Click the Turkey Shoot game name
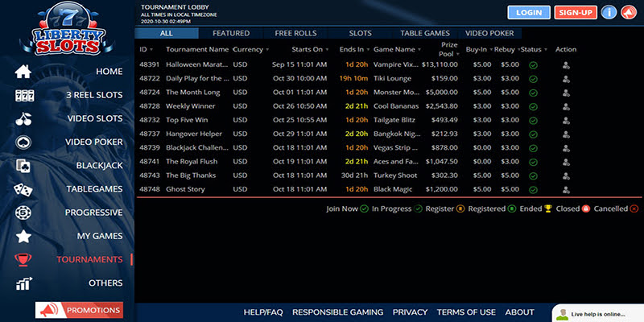 [395, 175]
